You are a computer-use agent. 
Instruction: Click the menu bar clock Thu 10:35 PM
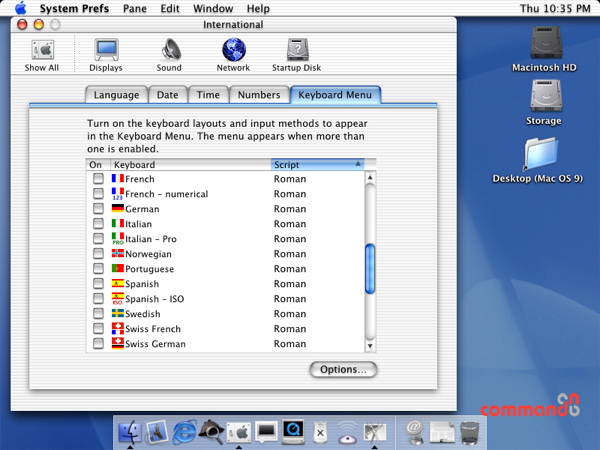pyautogui.click(x=555, y=8)
